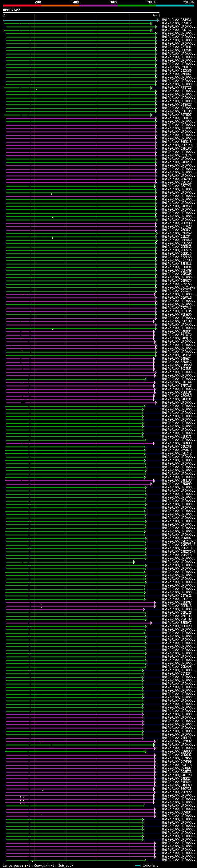Click the red 20% identity legend segment
This screenshot has width=197, height=868.
pyautogui.click(x=22, y=6)
